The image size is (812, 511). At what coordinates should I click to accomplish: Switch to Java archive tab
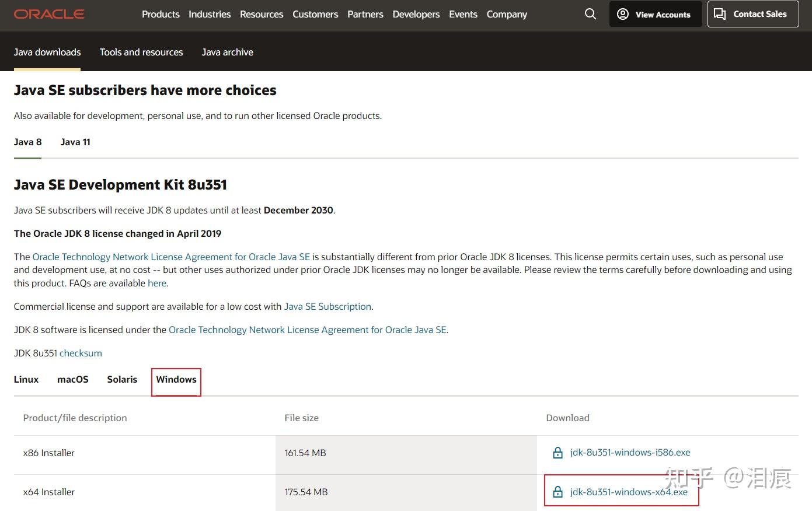[x=228, y=52]
